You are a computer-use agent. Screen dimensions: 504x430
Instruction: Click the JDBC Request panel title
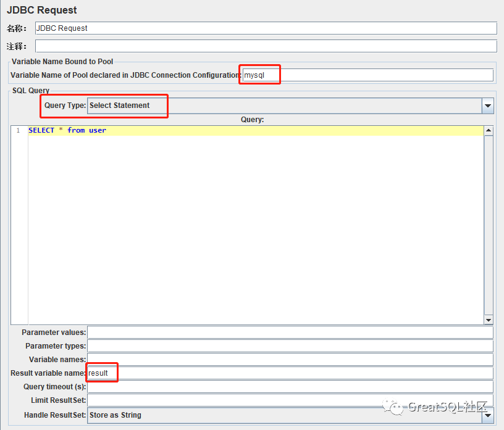42,10
